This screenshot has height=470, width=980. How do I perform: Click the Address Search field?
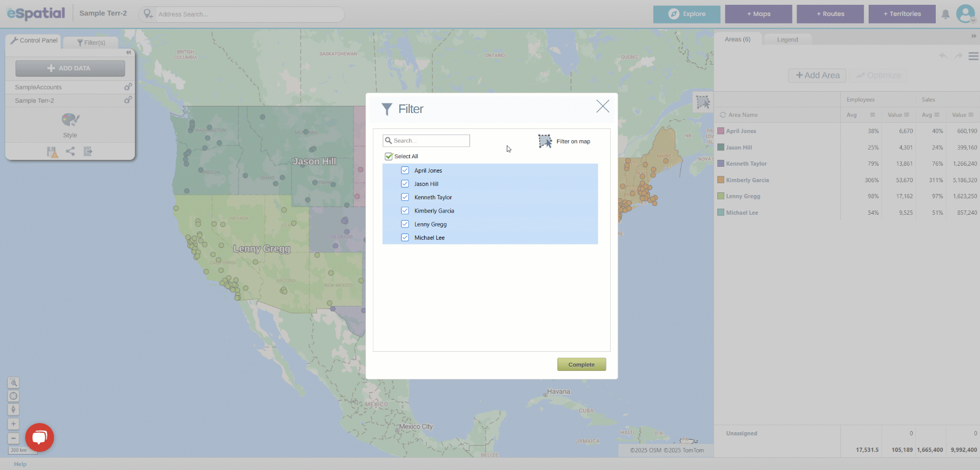point(241,14)
